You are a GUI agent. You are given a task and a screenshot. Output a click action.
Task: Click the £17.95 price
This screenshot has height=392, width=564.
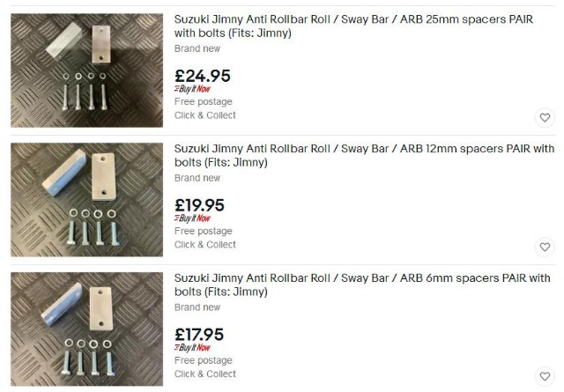pyautogui.click(x=200, y=335)
